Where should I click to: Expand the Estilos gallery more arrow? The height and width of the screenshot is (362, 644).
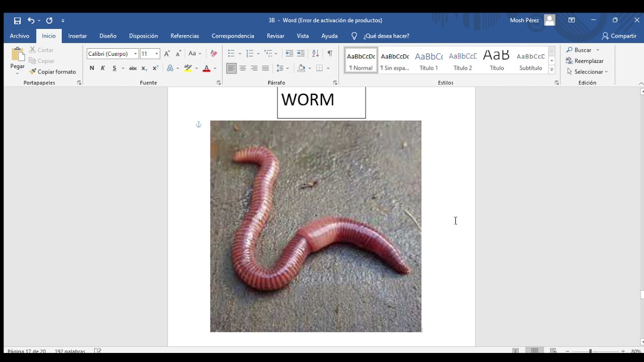click(552, 70)
